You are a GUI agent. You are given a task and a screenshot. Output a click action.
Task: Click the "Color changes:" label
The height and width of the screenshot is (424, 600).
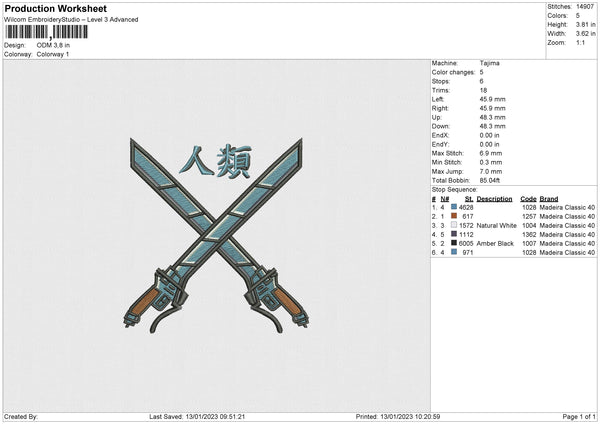[453, 72]
